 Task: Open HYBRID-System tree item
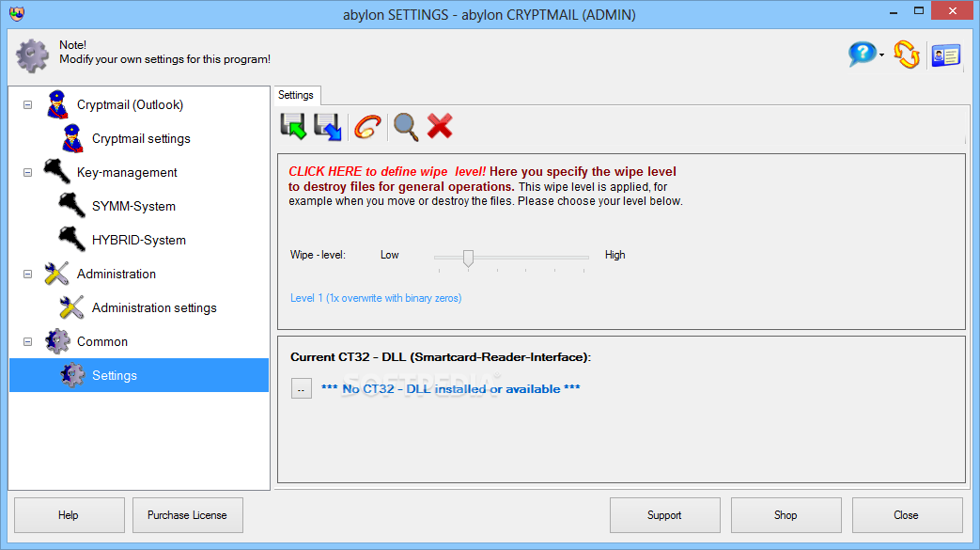coord(139,240)
